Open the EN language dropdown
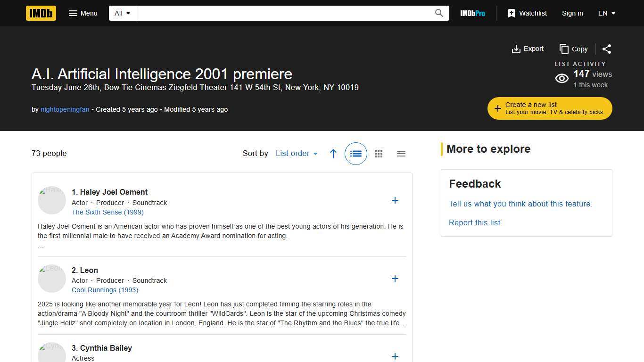Image resolution: width=644 pixels, height=362 pixels. (607, 13)
